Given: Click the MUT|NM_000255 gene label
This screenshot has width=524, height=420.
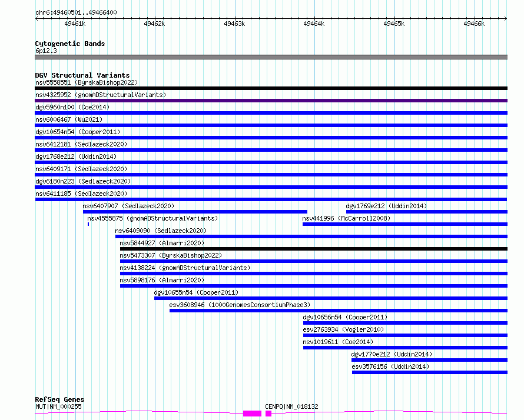Looking at the screenshot, I should (58, 406).
